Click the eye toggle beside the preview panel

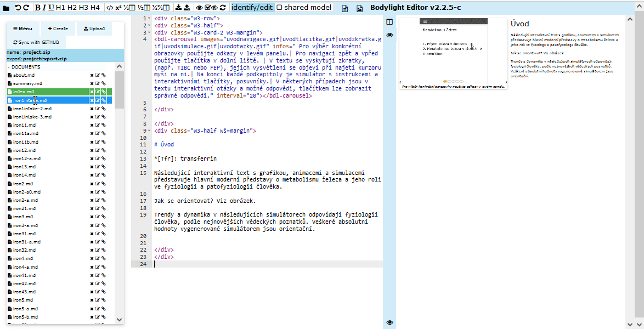[x=389, y=35]
